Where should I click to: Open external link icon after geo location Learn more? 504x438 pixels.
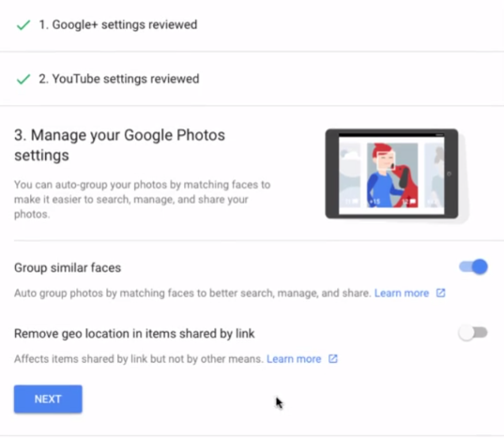pyautogui.click(x=333, y=358)
